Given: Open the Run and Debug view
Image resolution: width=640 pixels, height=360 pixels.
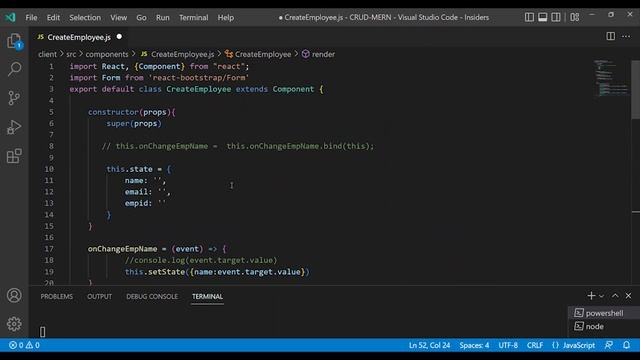Looking at the screenshot, I should [14, 127].
